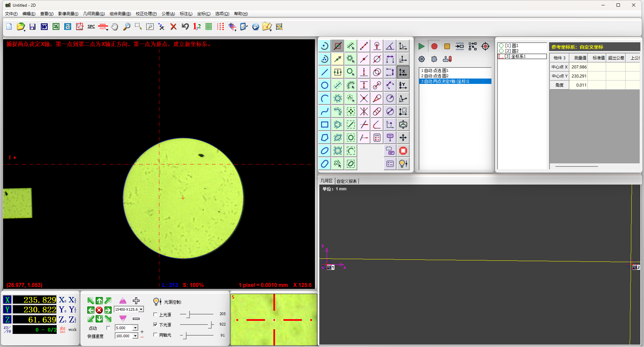
Task: Uncheck the 下光源 checkbox
Action: click(x=155, y=325)
